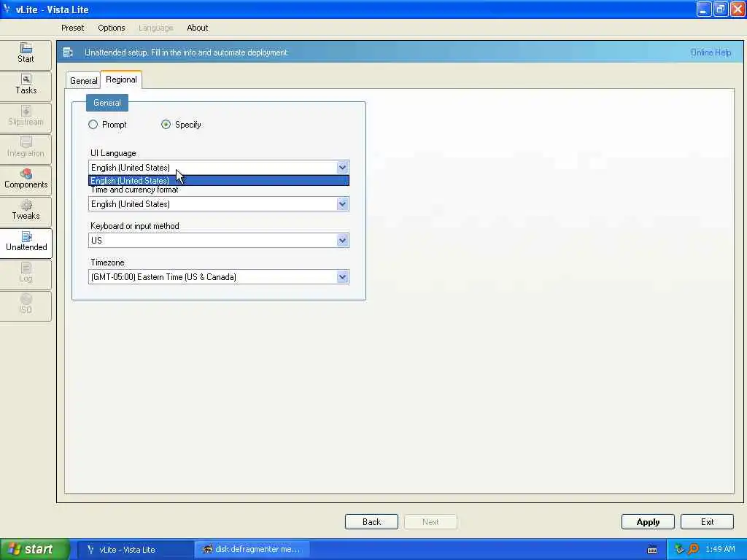Click the magnifier system tray icon
Viewport: 747px width, 560px height.
(693, 550)
